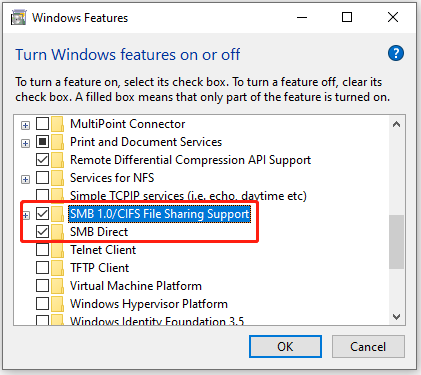The width and height of the screenshot is (421, 375).
Task: Click the scrollbar down arrow in features list
Action: click(396, 317)
